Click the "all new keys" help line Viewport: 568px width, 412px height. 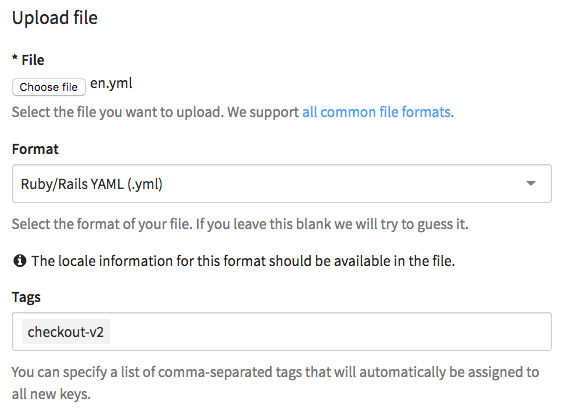click(x=51, y=394)
